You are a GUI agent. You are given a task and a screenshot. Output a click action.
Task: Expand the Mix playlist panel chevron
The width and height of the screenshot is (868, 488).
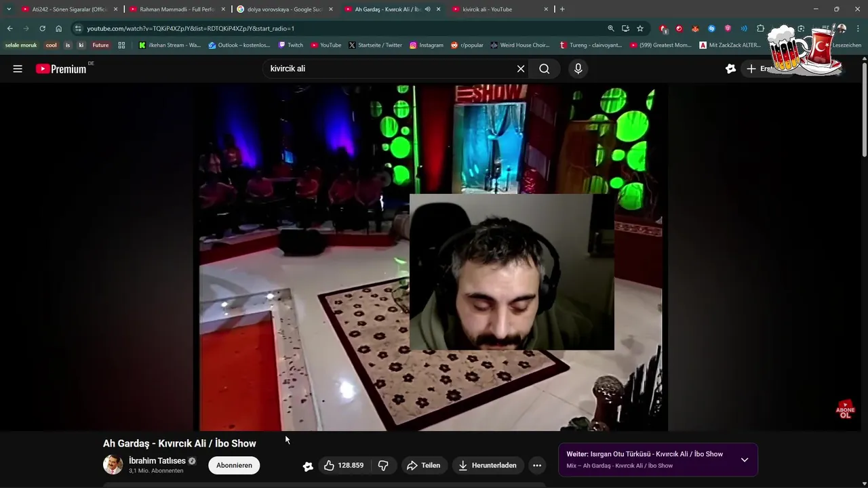point(745,460)
